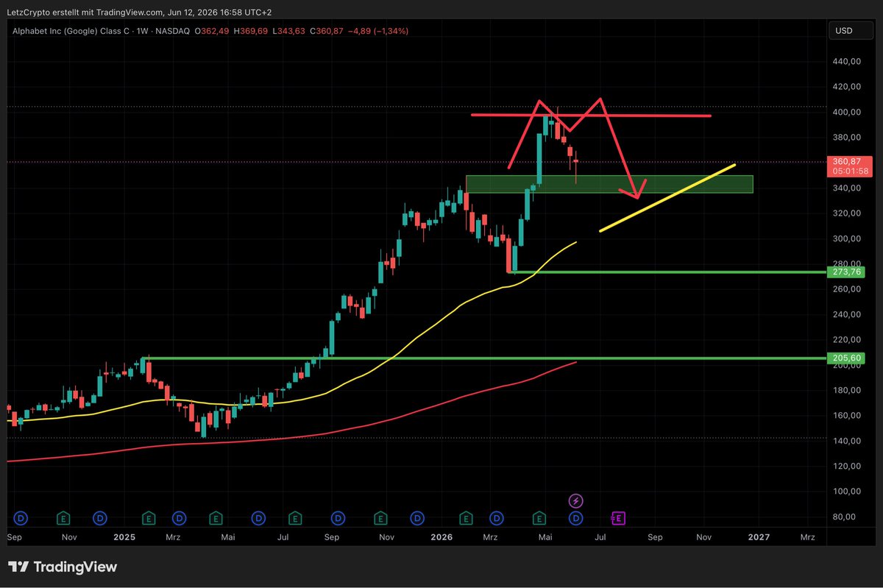Click the green 273,76 price level label
Image resolution: width=883 pixels, height=588 pixels.
(x=847, y=272)
